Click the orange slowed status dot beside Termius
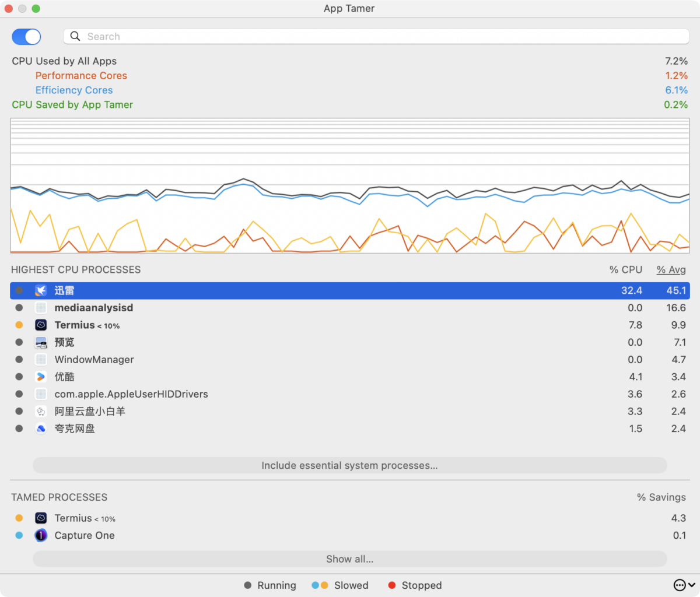The width and height of the screenshot is (700, 597). [19, 325]
